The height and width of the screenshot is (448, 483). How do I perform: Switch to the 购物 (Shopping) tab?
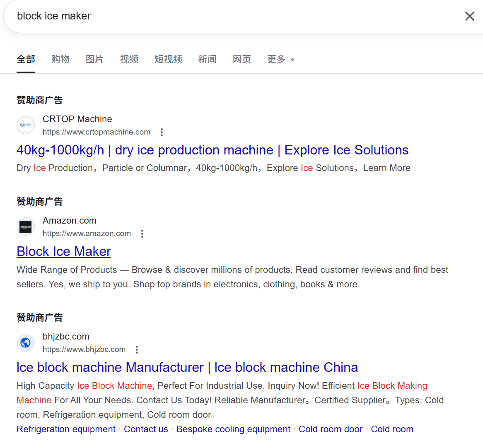(60, 59)
